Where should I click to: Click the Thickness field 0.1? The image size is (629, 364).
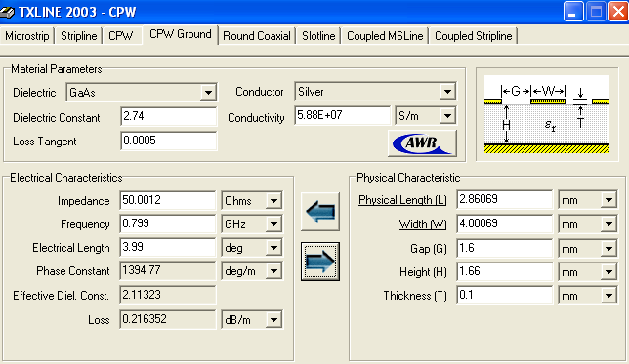coord(504,296)
